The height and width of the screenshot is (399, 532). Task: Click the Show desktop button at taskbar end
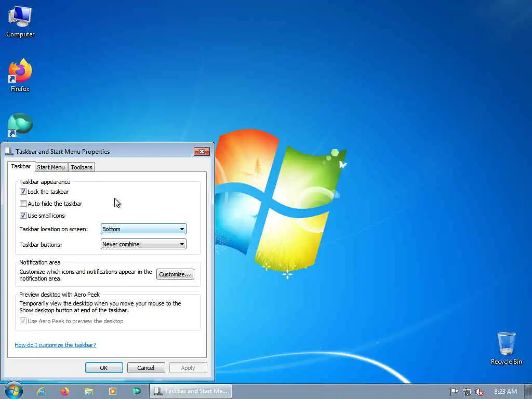pyautogui.click(x=528, y=391)
